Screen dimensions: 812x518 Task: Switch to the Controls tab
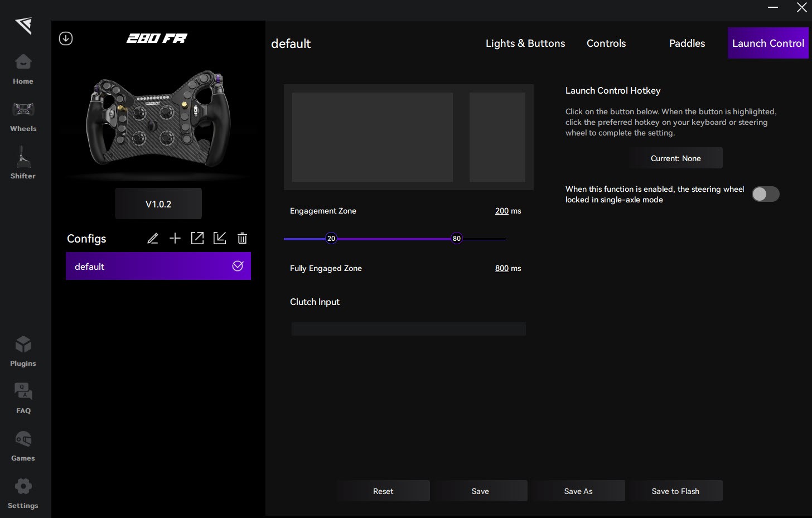(x=606, y=43)
